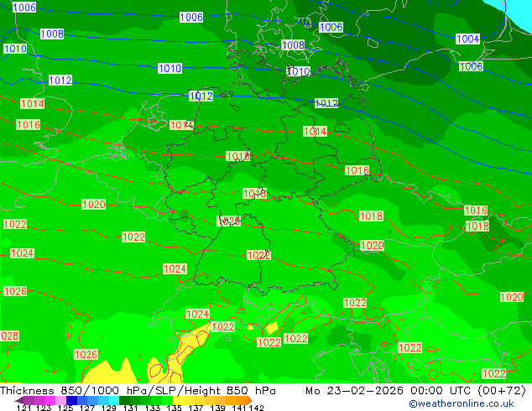Click the legend value 123
Image resolution: width=532 pixels, height=411 pixels.
click(x=43, y=408)
